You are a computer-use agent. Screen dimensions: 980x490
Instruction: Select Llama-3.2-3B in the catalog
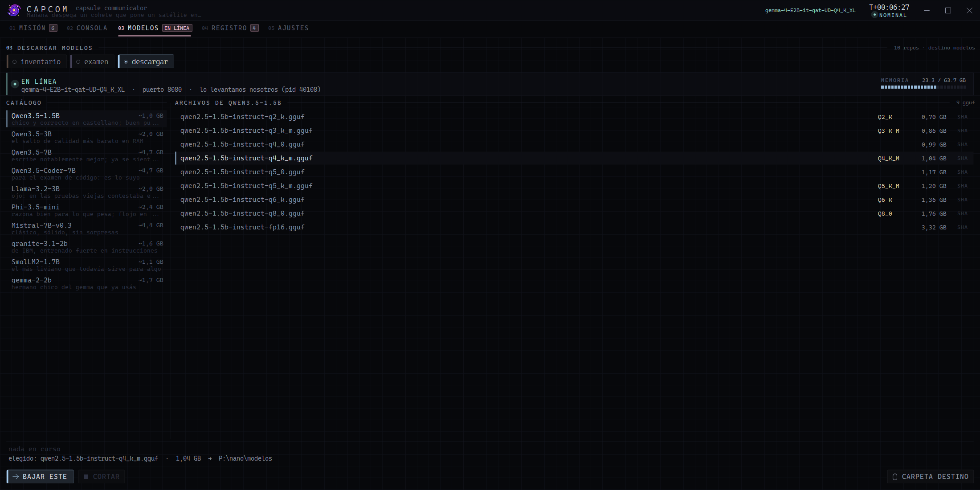[87, 192]
